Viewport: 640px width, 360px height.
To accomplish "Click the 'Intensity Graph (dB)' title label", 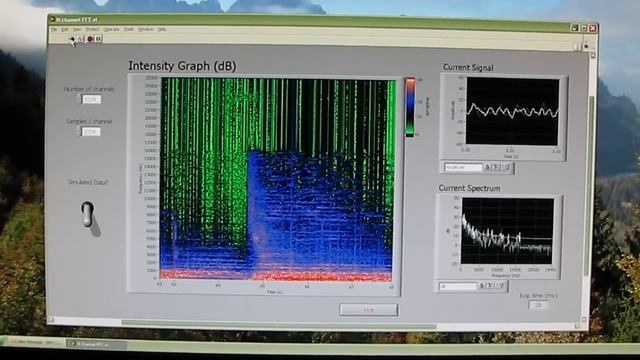I will tap(182, 66).
